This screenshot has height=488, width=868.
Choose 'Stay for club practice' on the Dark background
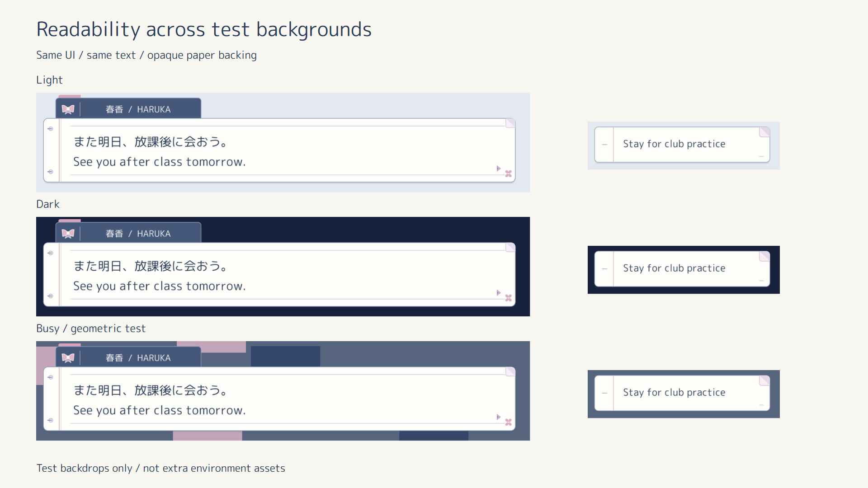click(682, 269)
